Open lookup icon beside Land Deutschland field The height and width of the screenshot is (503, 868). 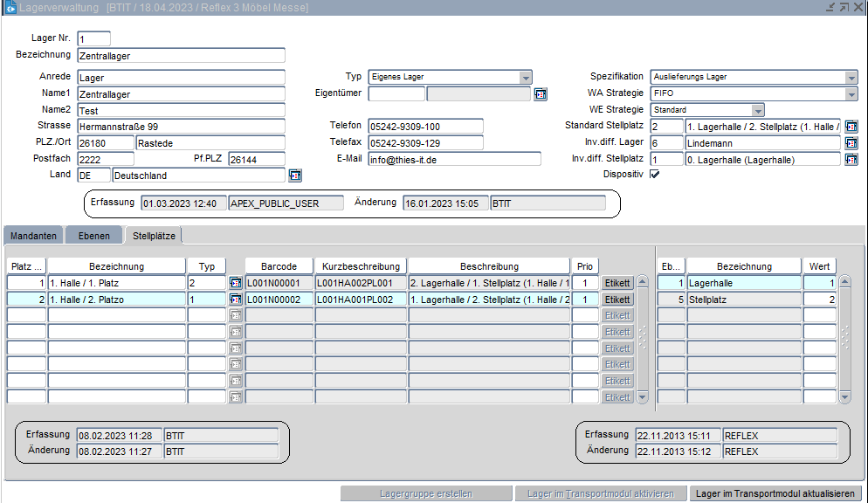pos(295,175)
